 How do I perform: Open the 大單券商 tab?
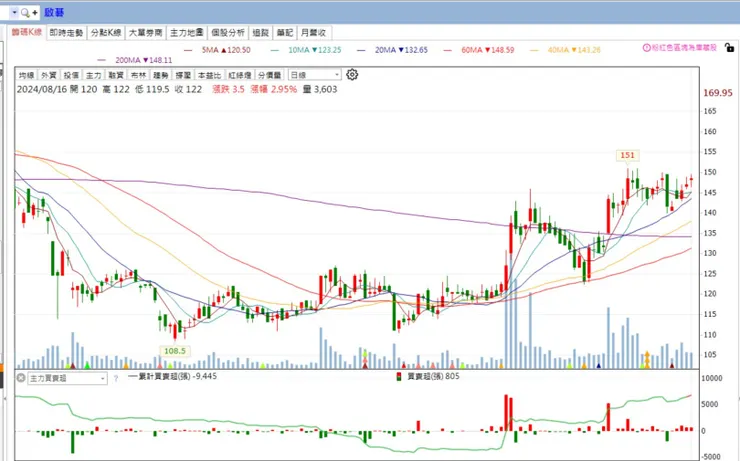[x=145, y=33]
